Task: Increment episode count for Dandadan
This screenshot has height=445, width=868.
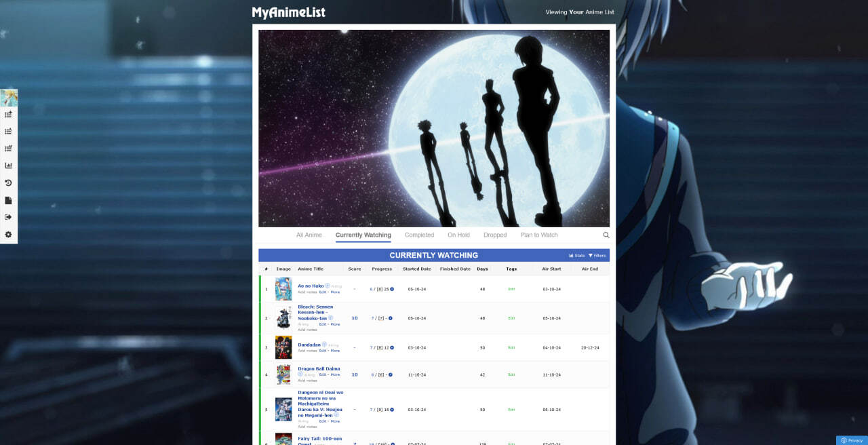Action: (x=392, y=347)
